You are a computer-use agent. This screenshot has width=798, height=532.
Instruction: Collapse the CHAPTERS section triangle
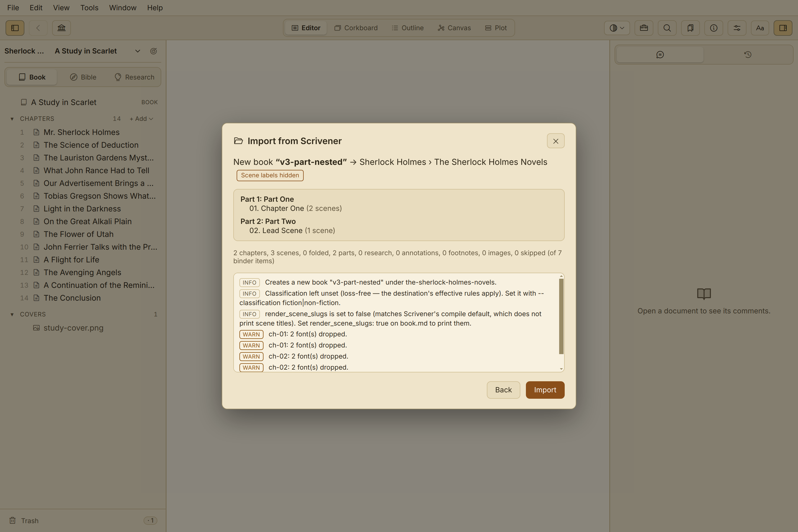12,119
